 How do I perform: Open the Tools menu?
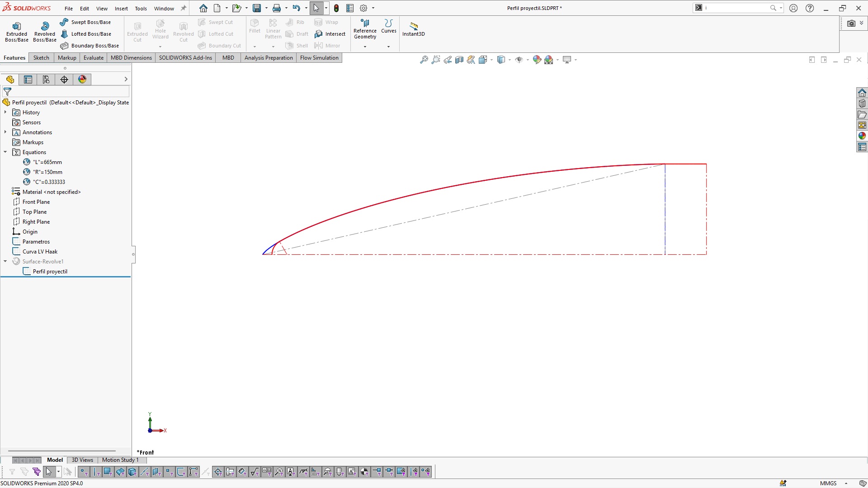click(x=141, y=9)
